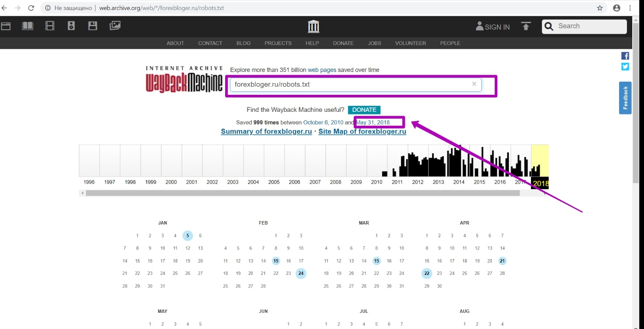Open the April 21 capture
Image resolution: width=644 pixels, height=329 pixels.
[x=502, y=261]
